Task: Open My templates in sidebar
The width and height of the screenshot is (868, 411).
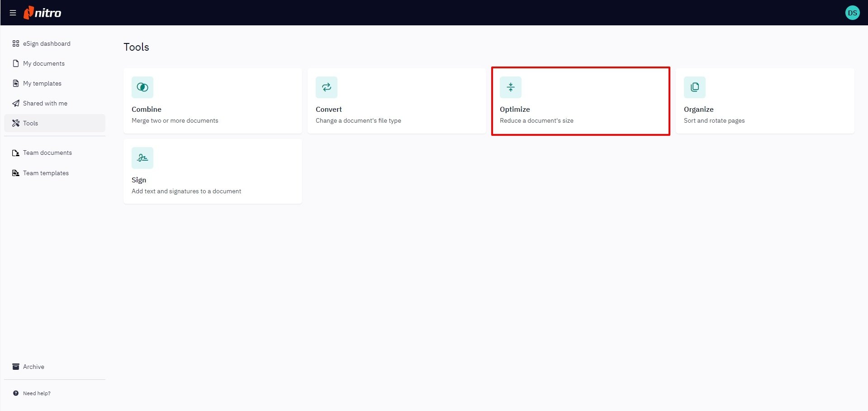Action: pos(42,83)
